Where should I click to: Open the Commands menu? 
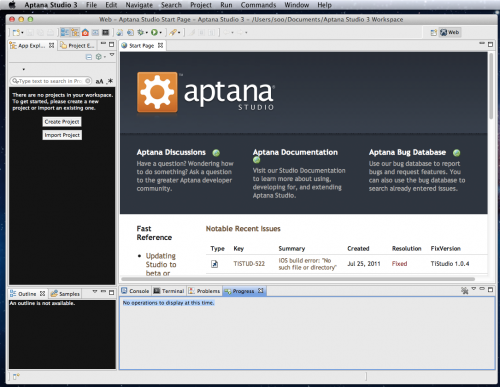tap(258, 5)
